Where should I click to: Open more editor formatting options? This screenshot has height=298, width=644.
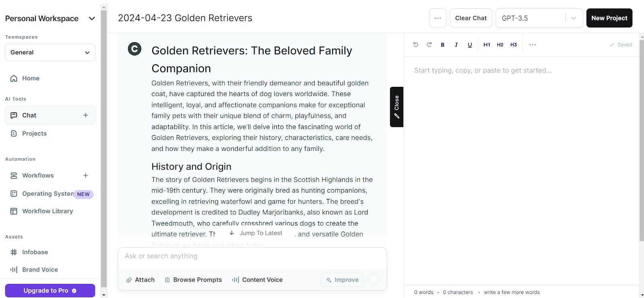pyautogui.click(x=533, y=45)
